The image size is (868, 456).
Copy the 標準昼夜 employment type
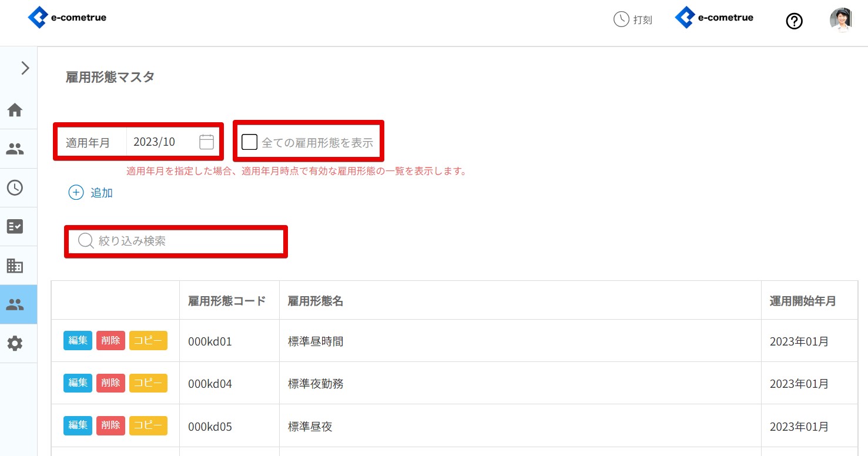(148, 425)
